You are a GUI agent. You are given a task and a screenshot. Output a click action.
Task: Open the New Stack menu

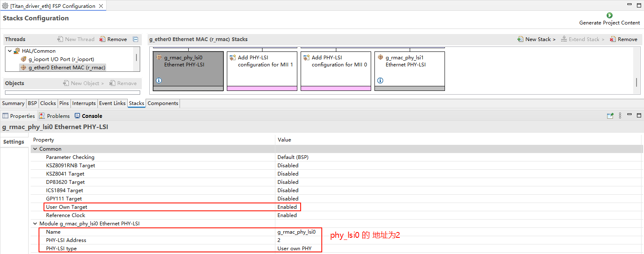(537, 39)
